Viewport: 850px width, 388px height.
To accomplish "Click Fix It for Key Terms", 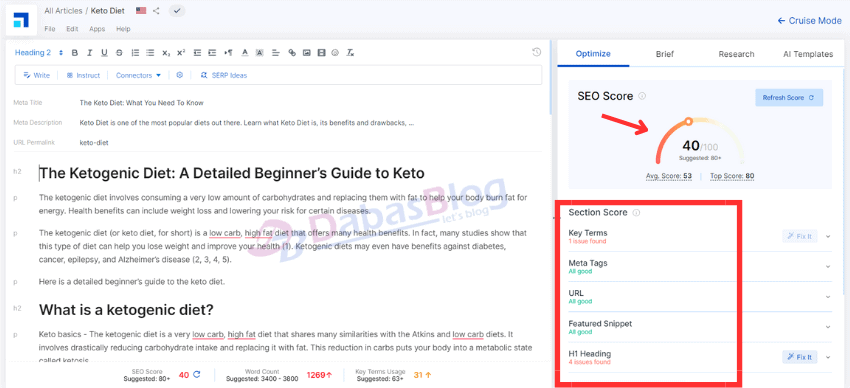I will (x=800, y=236).
